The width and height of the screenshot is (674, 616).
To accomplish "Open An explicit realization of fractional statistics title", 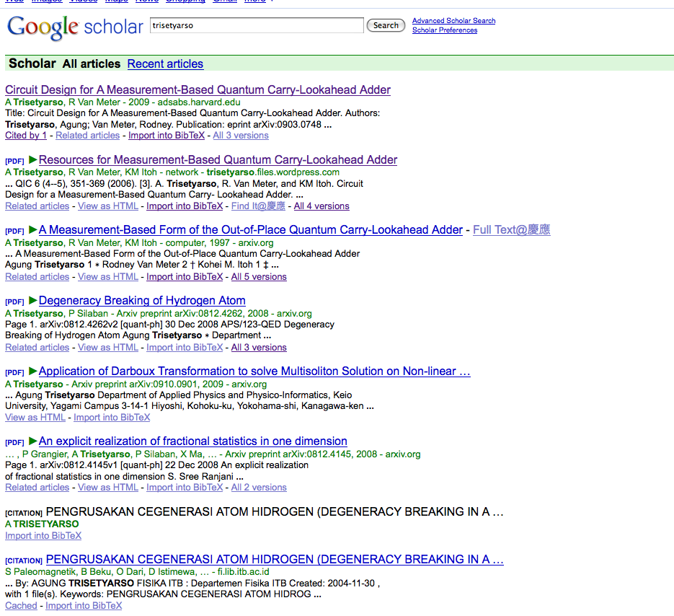I will point(192,441).
